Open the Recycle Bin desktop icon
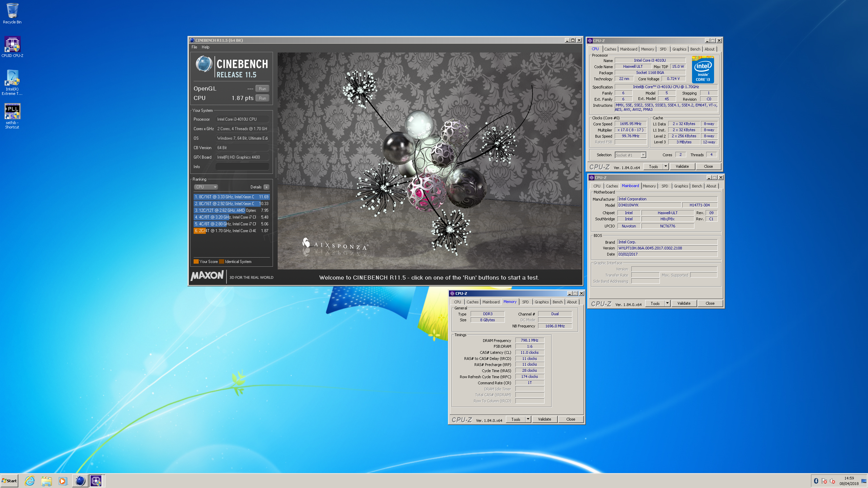Viewport: 868px width, 488px height. [12, 14]
